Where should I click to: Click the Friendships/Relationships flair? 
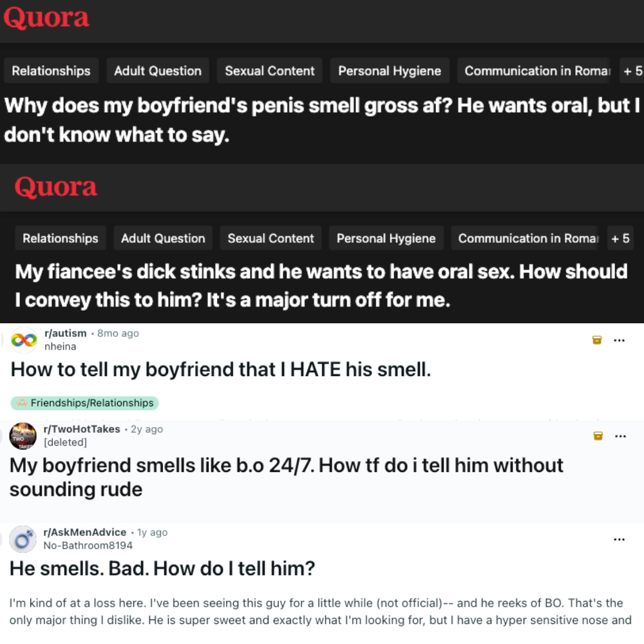(x=84, y=403)
